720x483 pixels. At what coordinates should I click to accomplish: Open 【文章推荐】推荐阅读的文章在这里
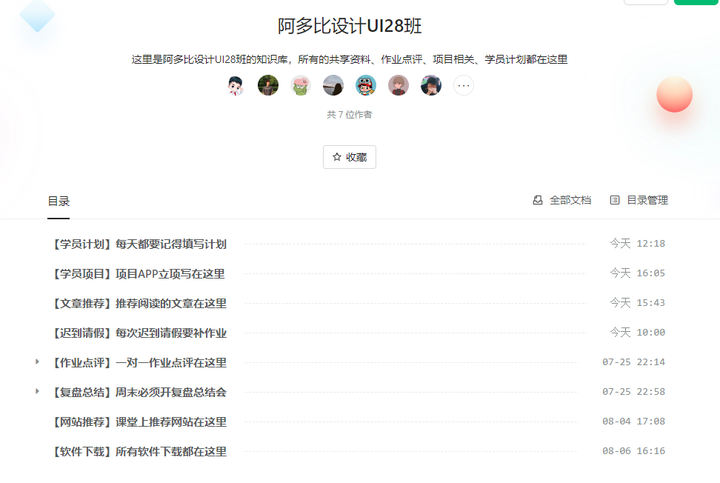tap(140, 303)
